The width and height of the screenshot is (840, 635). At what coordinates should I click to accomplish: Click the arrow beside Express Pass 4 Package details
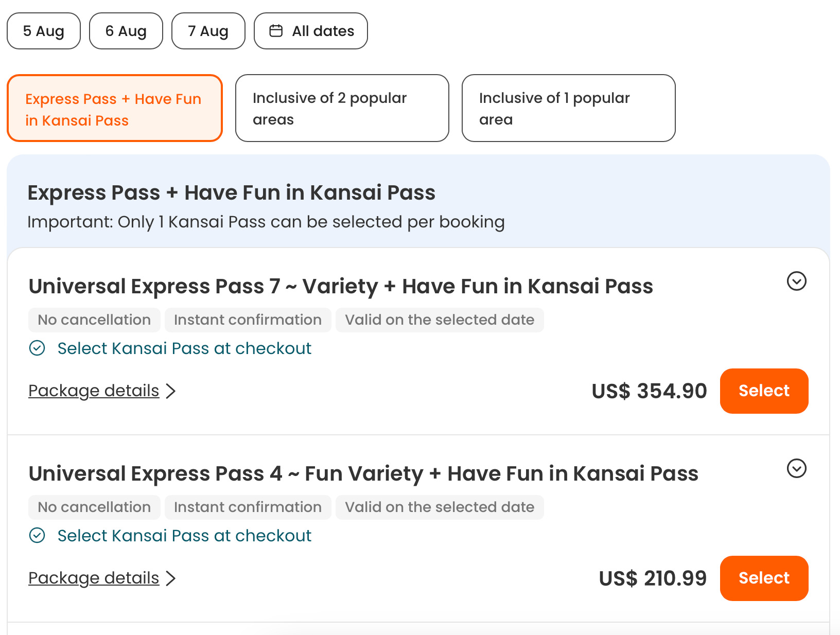point(171,578)
